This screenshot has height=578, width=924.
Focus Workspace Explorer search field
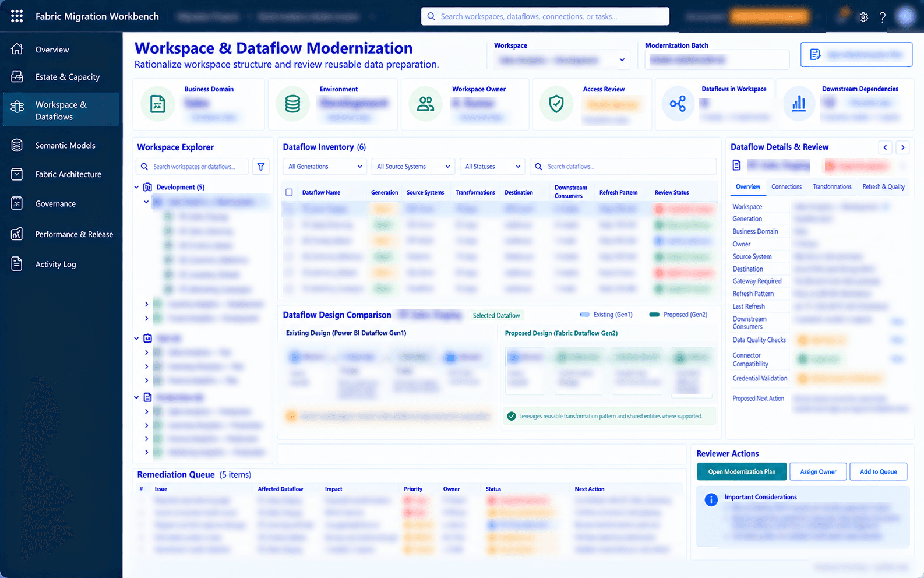[x=192, y=167]
